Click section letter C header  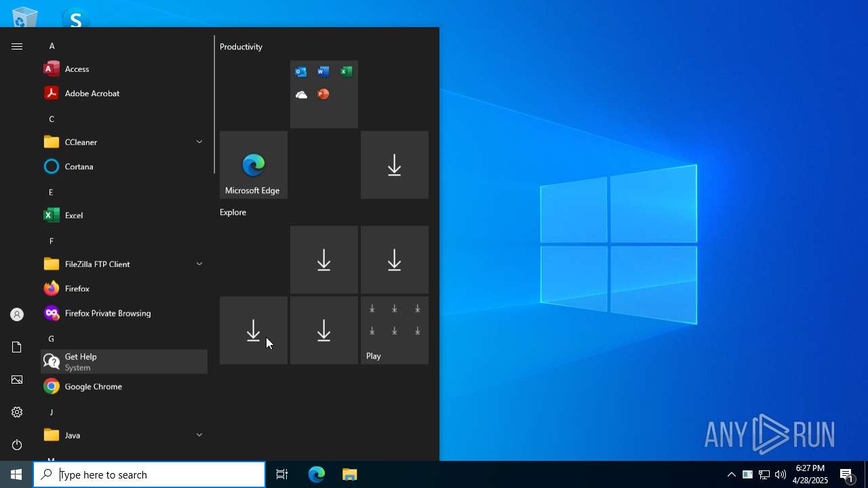(52, 119)
